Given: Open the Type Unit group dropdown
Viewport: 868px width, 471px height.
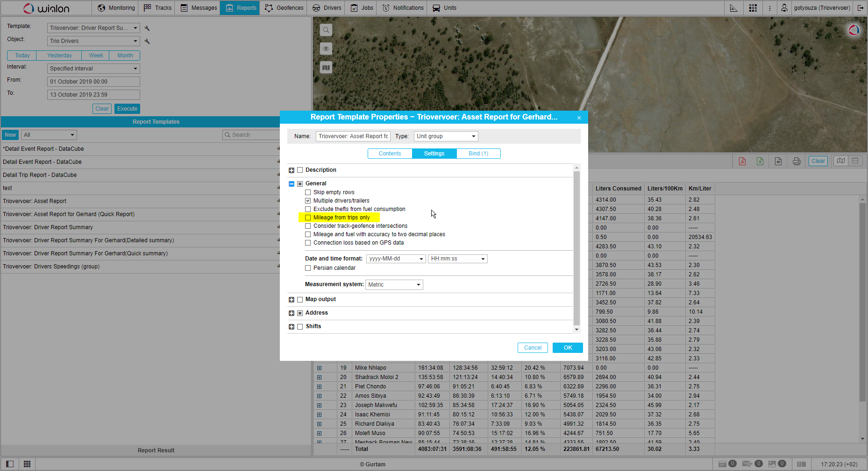Looking at the screenshot, I should tap(446, 136).
